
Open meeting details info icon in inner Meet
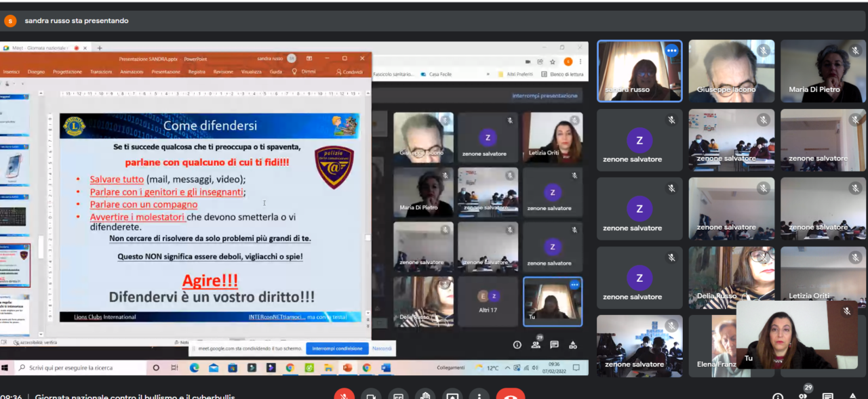click(517, 345)
